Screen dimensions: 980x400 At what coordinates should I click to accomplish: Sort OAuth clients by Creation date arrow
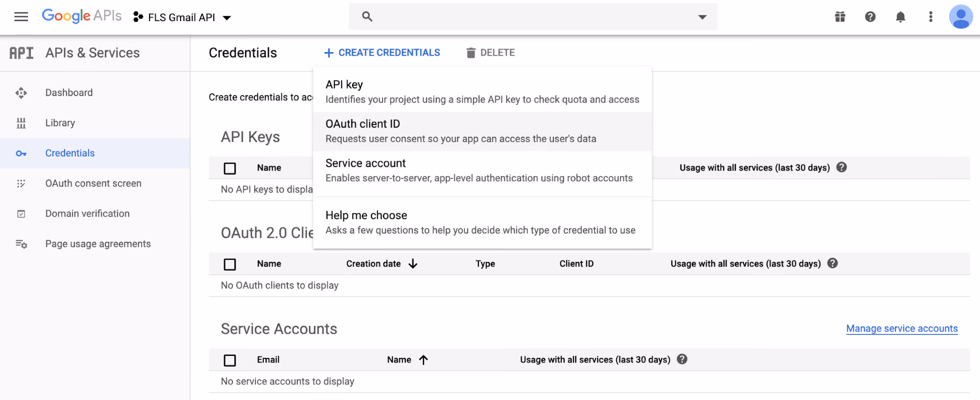(x=413, y=264)
